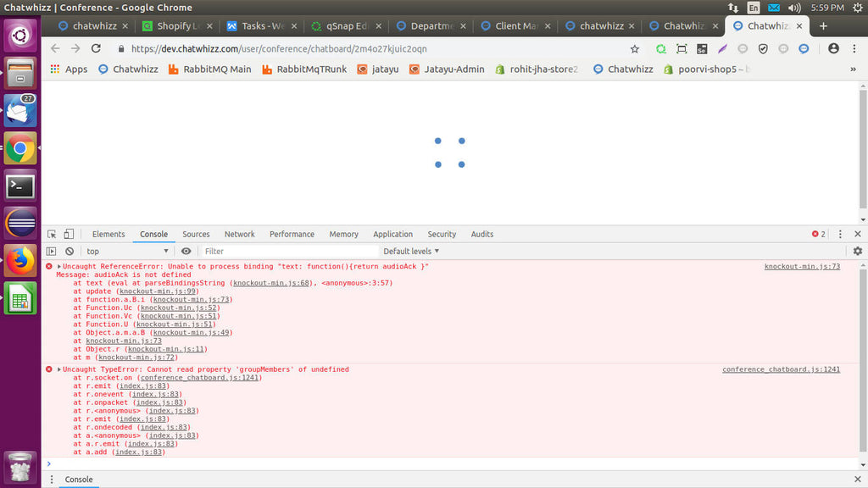
Task: Open console settings gear icon
Action: click(x=857, y=252)
